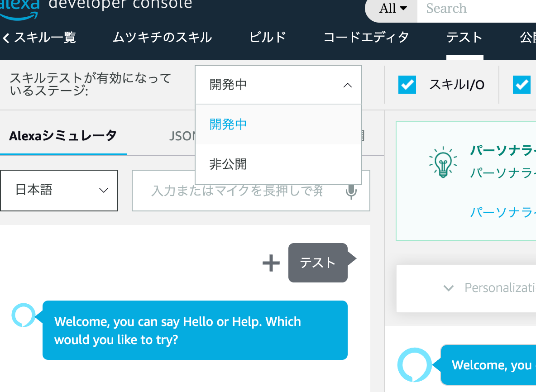The image size is (536, 392).
Task: Click the Welcome bubble in right panel
Action: [x=488, y=365]
